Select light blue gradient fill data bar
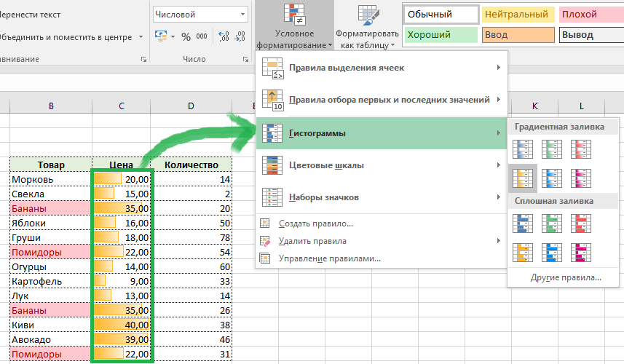624x364 pixels. tap(552, 178)
